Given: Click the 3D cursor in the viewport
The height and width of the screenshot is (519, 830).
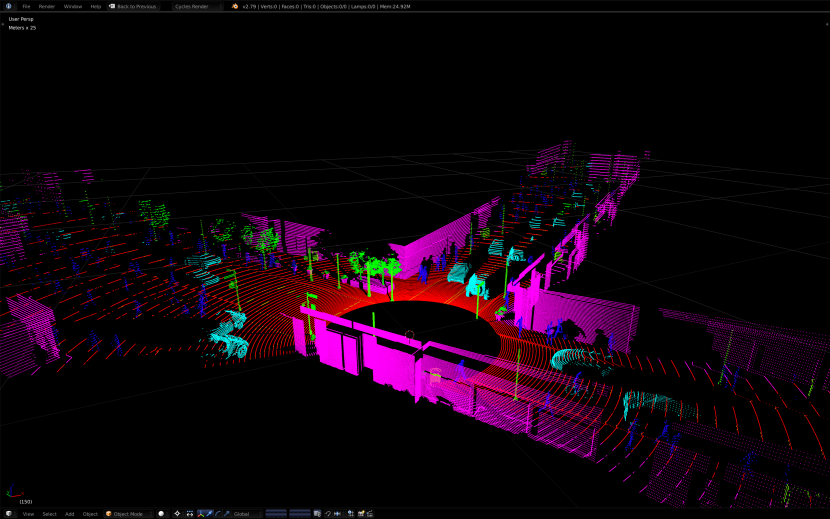Looking at the screenshot, I should click(x=409, y=334).
